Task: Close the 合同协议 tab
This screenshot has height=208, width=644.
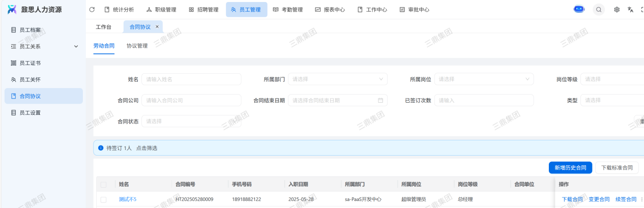Action: (x=157, y=27)
